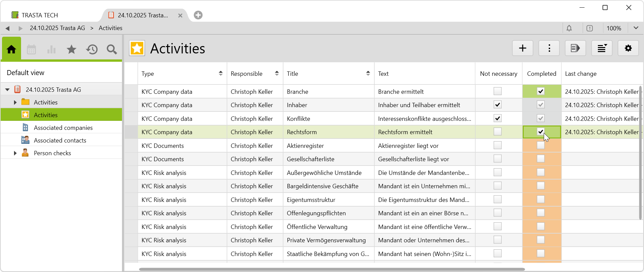Open the history clock icon

pos(92,50)
